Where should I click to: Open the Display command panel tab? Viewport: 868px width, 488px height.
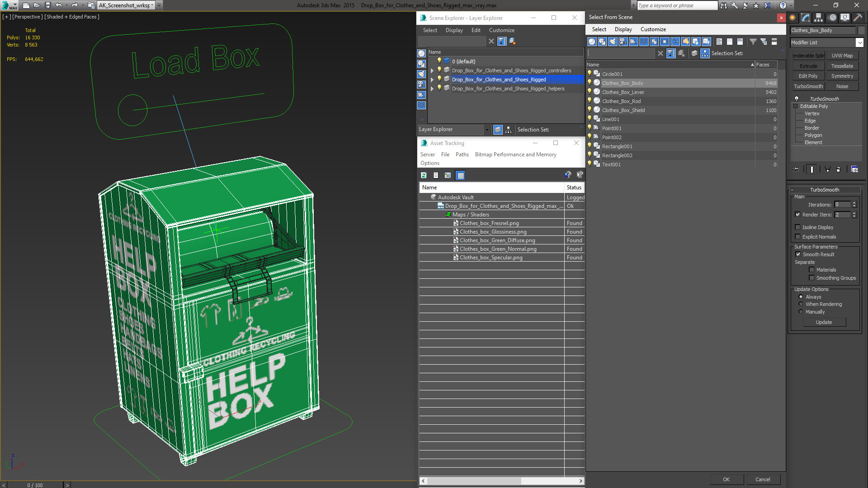pyautogui.click(x=845, y=18)
